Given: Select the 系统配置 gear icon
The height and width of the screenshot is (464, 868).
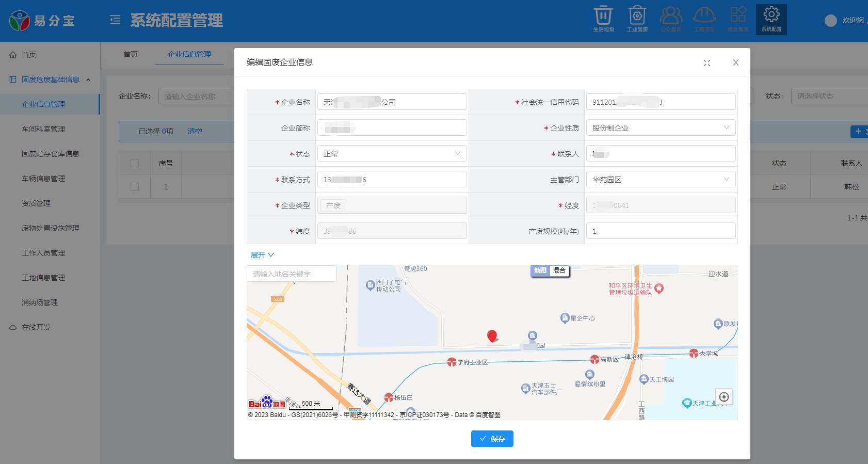Looking at the screenshot, I should (x=771, y=20).
